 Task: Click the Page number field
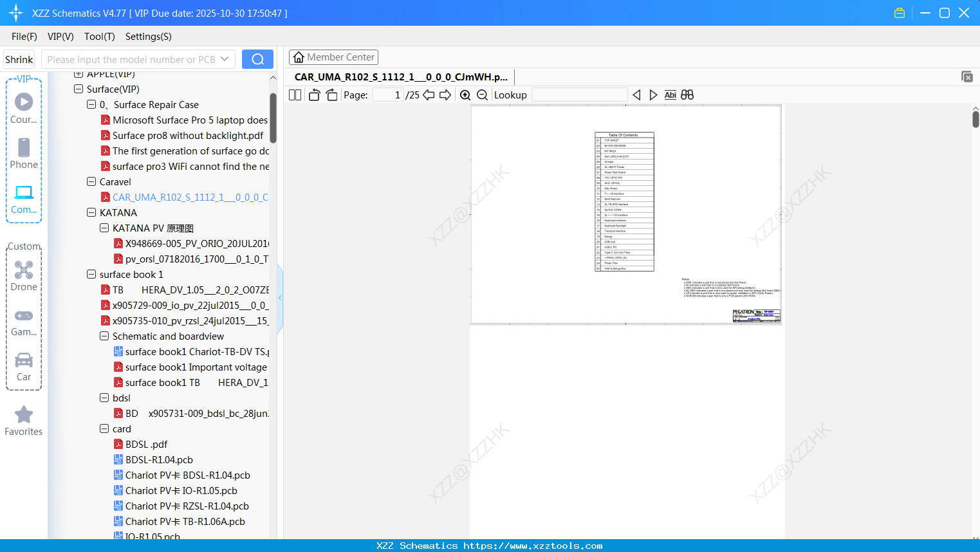pos(387,95)
